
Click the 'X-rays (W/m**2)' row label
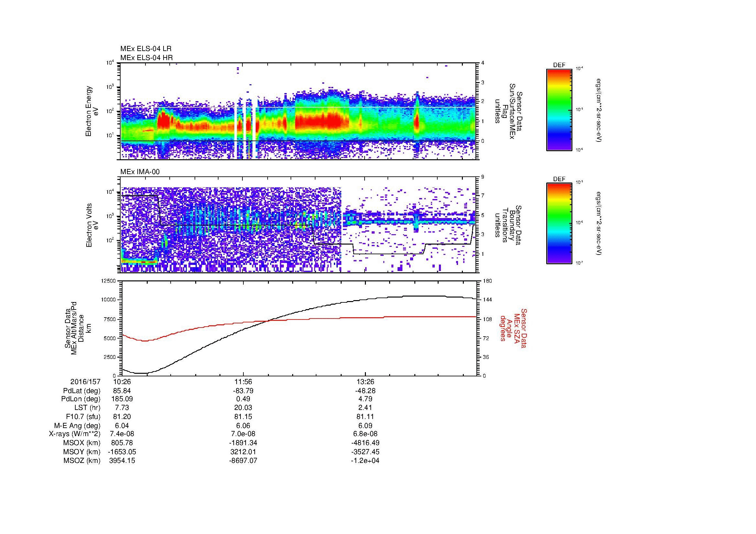[74, 434]
